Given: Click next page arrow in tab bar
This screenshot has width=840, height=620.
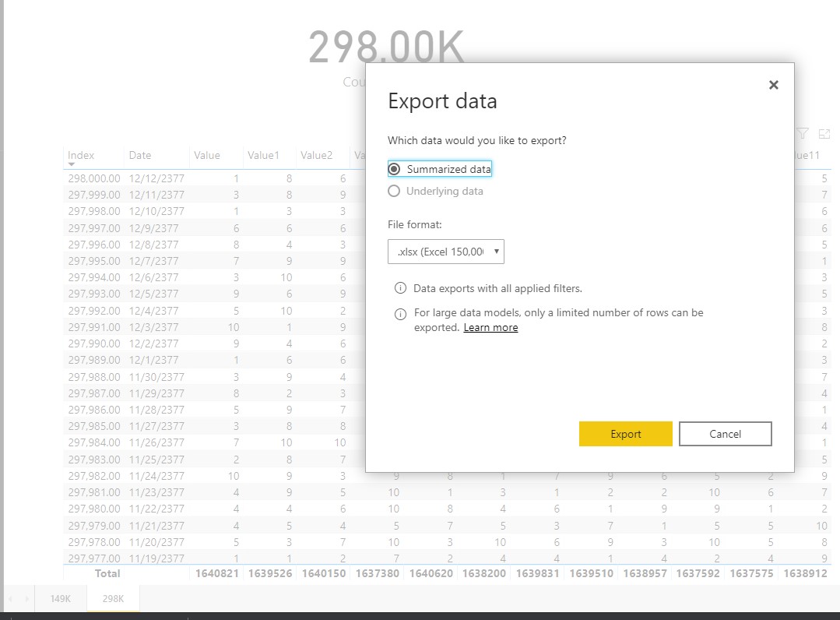Looking at the screenshot, I should coord(26,598).
